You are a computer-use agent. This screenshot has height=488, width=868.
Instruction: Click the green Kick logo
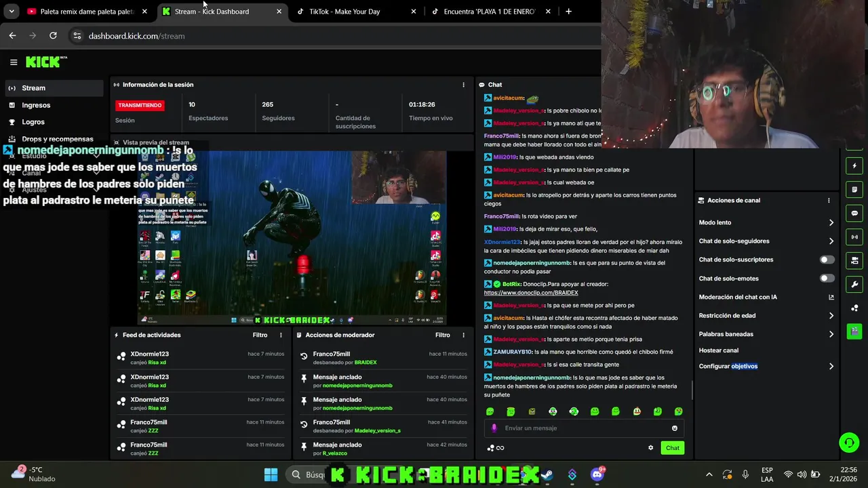46,62
